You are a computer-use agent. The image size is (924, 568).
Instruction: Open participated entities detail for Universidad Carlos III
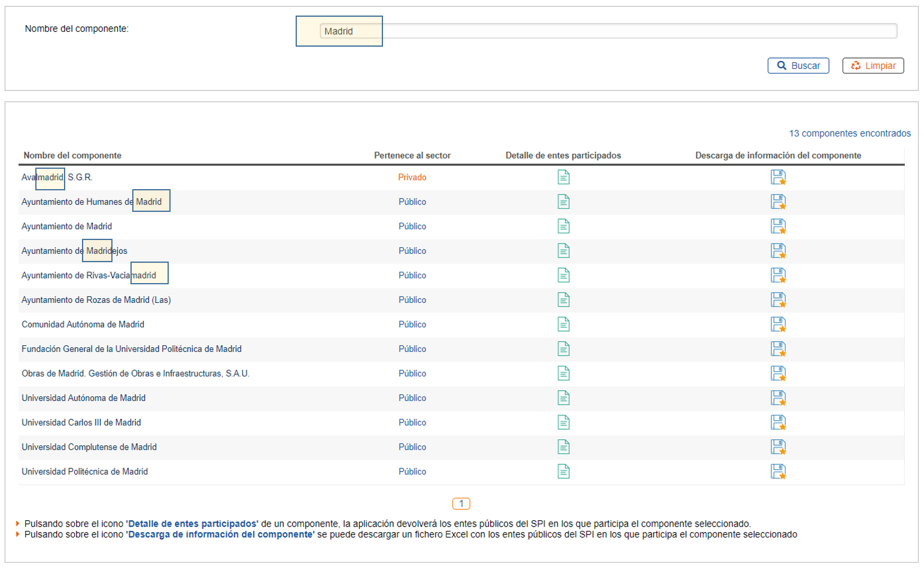point(563,423)
